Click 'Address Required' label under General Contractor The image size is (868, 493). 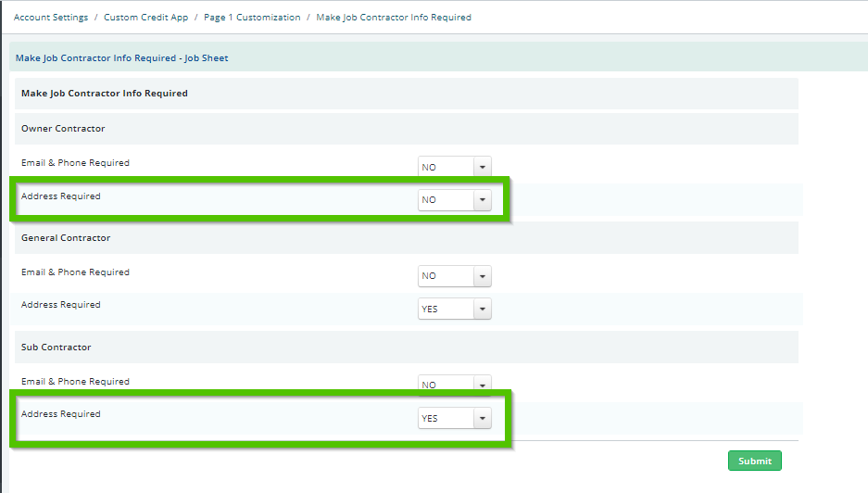point(61,305)
